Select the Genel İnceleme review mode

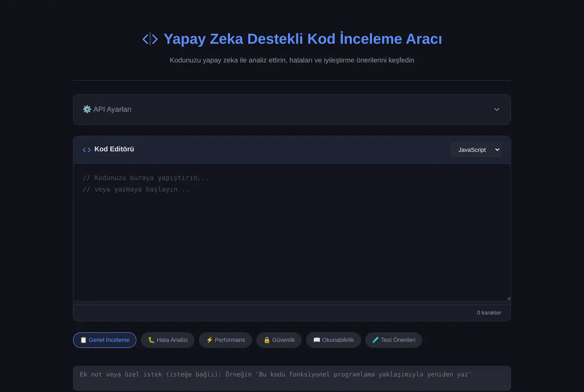point(105,340)
